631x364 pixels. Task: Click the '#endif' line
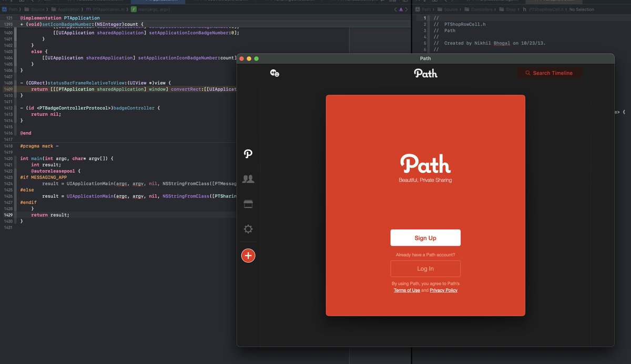coord(28,202)
